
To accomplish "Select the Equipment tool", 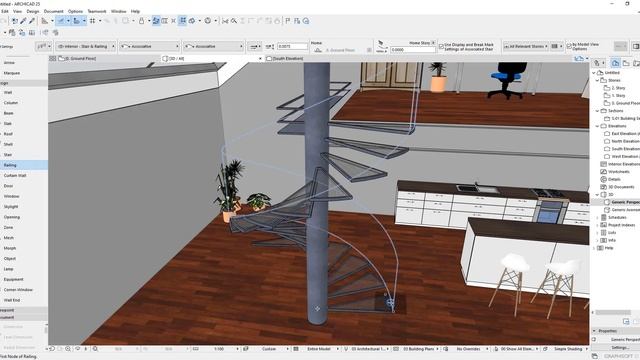I will (x=13, y=280).
